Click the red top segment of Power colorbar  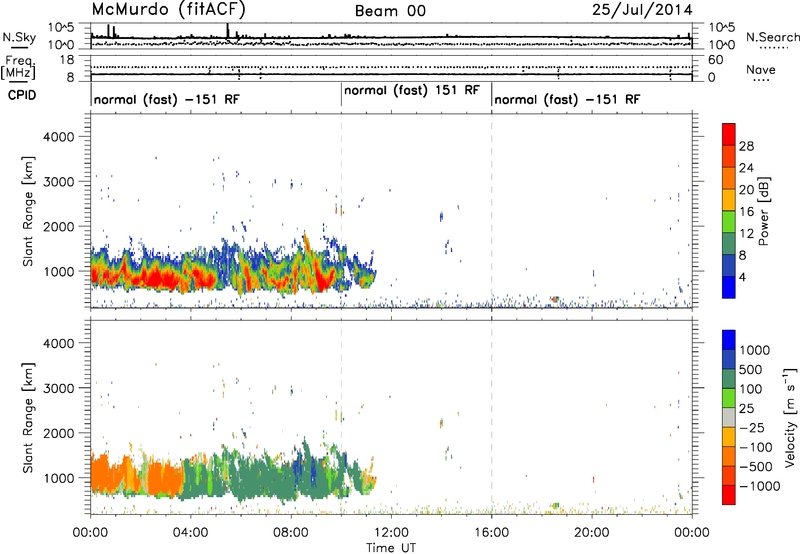tap(729, 134)
